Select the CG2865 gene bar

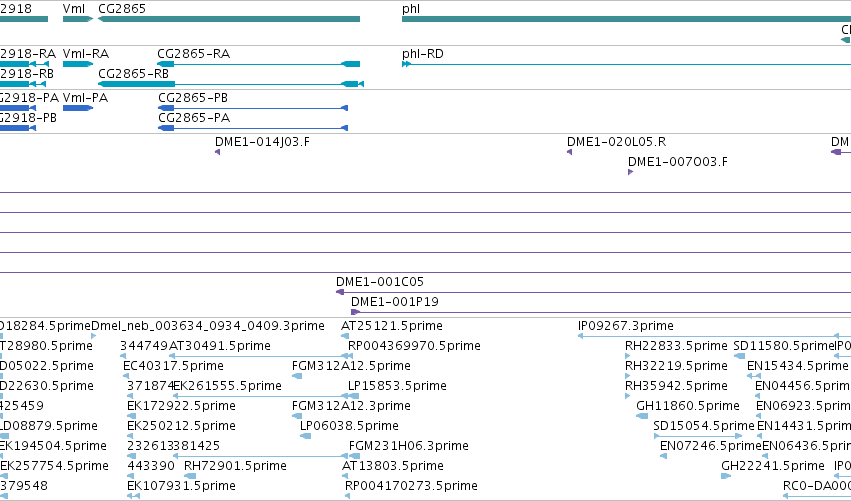tap(229, 19)
